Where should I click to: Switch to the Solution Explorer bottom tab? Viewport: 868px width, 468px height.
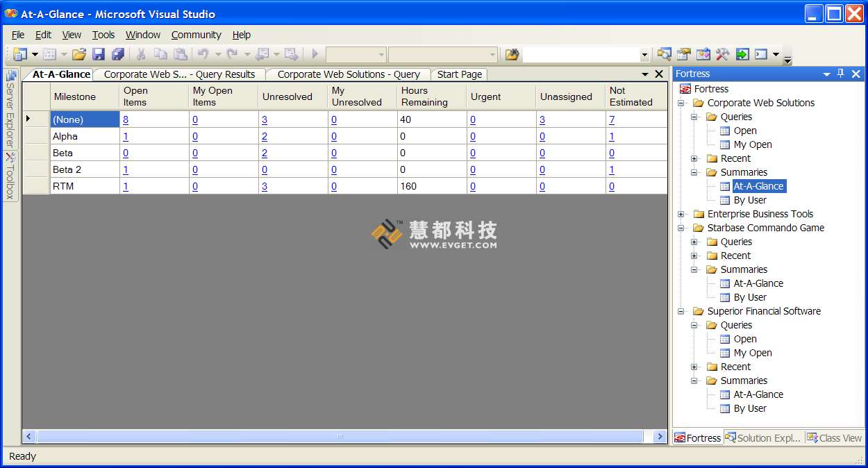click(x=763, y=438)
